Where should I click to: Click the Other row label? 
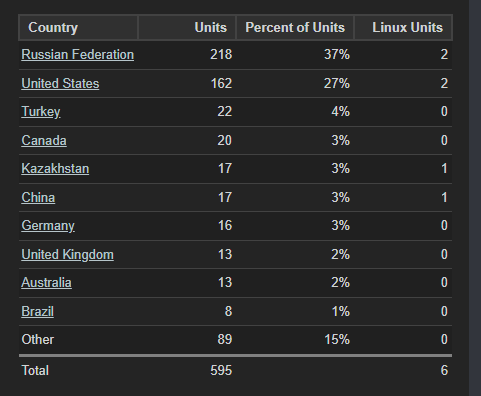(x=38, y=340)
